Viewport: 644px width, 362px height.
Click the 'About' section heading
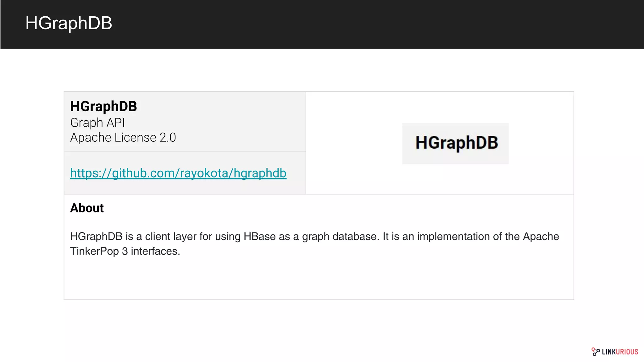pos(87,208)
